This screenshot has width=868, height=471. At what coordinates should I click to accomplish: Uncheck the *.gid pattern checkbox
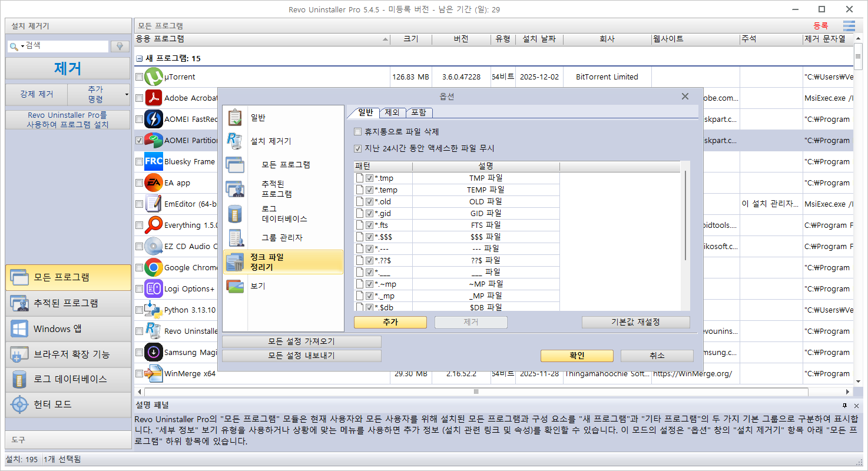[x=370, y=214]
